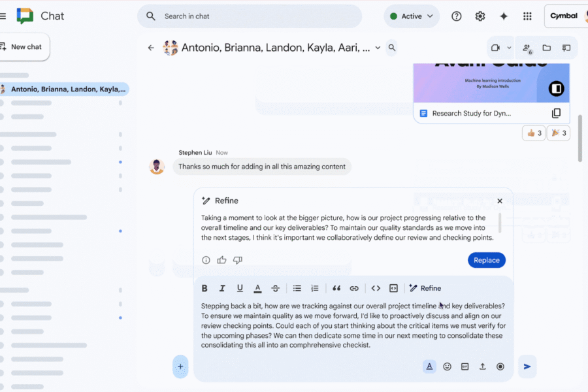588x392 pixels.
Task: Upload a file via the upload icon
Action: 482,367
